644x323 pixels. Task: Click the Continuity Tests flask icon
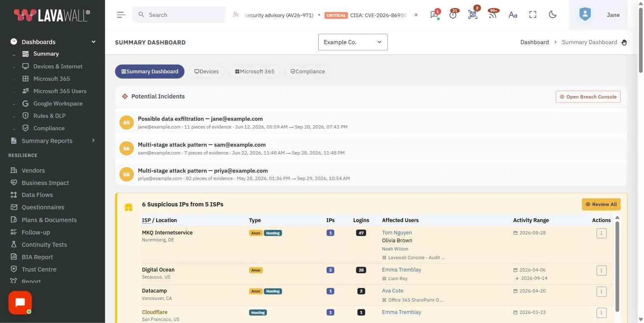pos(14,244)
